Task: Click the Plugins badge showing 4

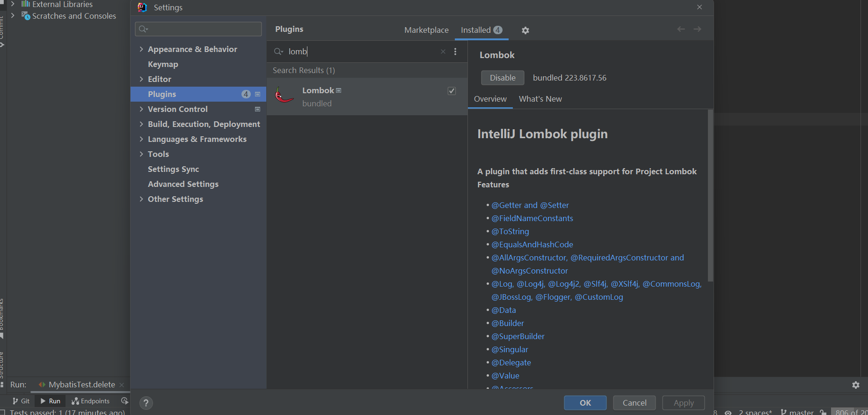Action: coord(246,94)
